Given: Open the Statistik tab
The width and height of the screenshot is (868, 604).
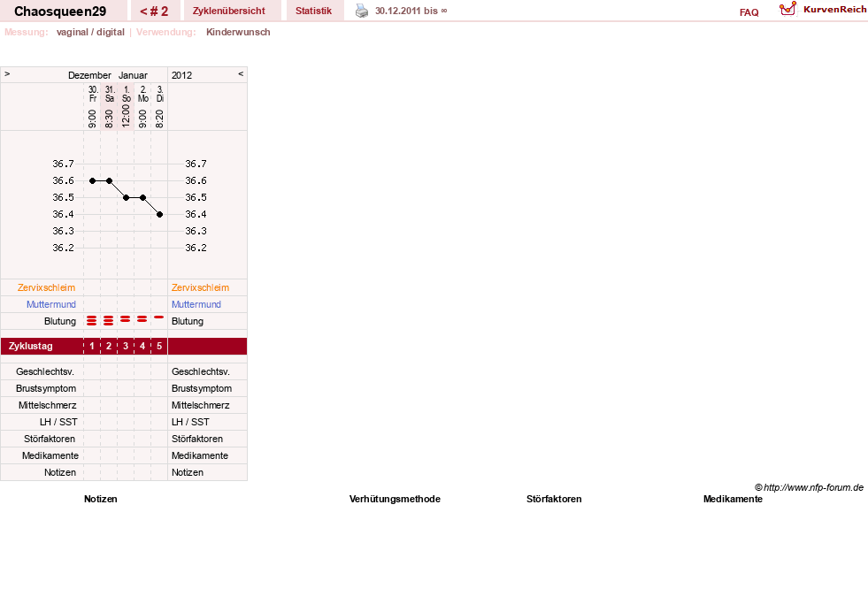Looking at the screenshot, I should pos(313,11).
